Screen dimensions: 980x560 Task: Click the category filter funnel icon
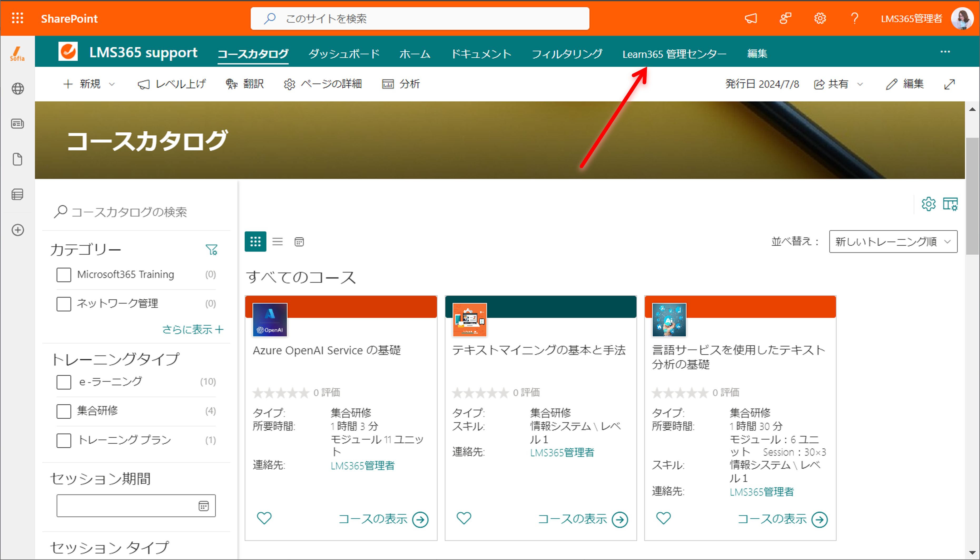(211, 250)
